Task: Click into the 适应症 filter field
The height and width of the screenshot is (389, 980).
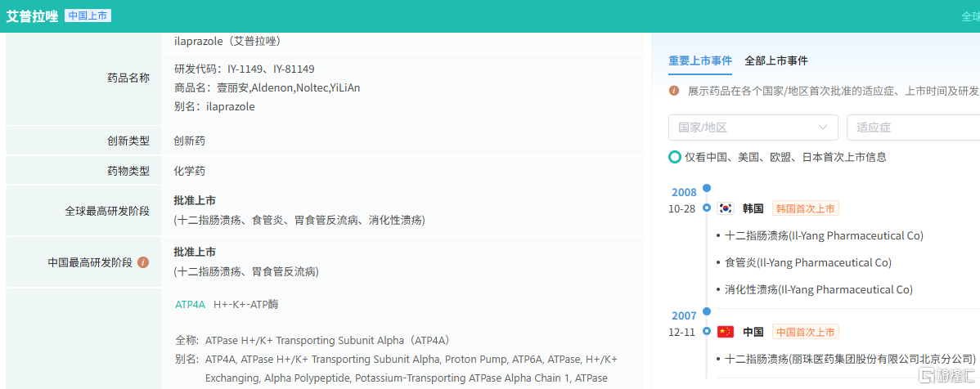Action: click(913, 127)
